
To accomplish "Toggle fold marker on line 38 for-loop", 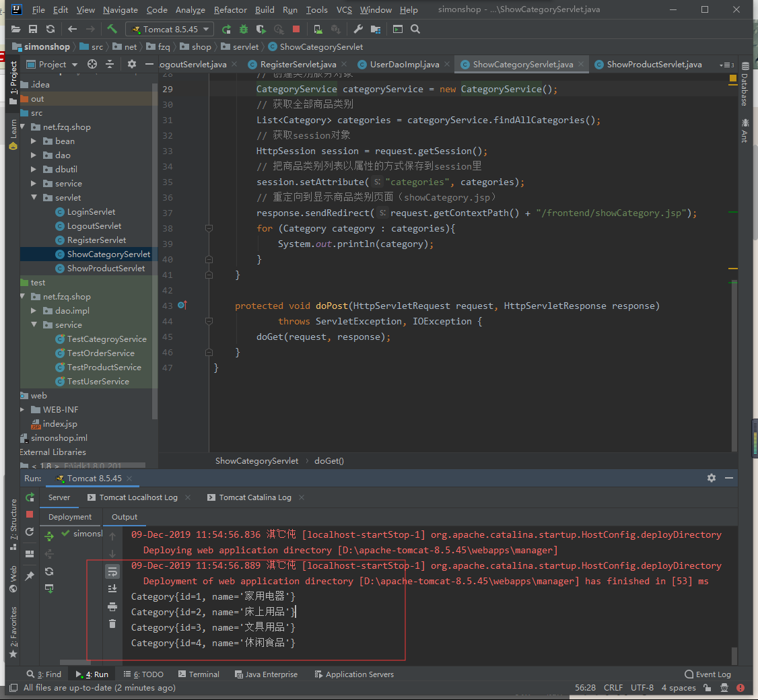I will (209, 228).
